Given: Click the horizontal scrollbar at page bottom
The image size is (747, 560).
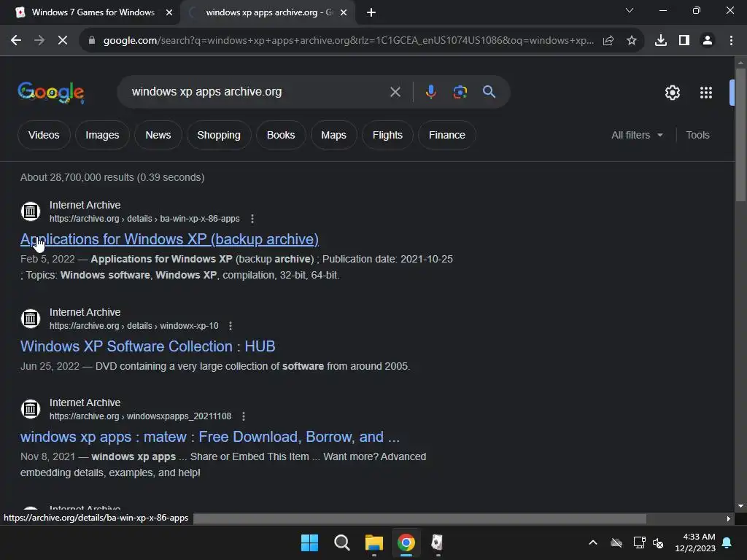Looking at the screenshot, I should point(419,518).
